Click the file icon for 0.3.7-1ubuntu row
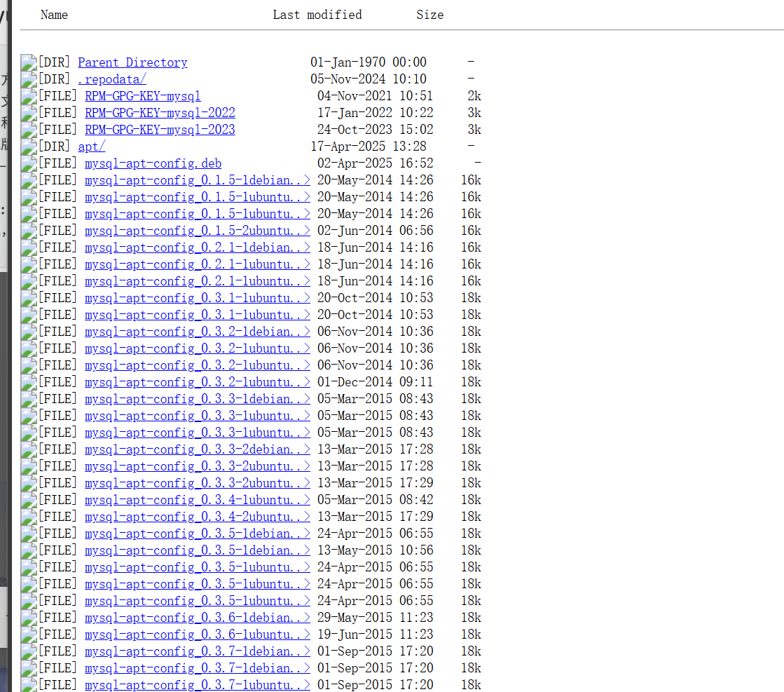 click(x=29, y=684)
